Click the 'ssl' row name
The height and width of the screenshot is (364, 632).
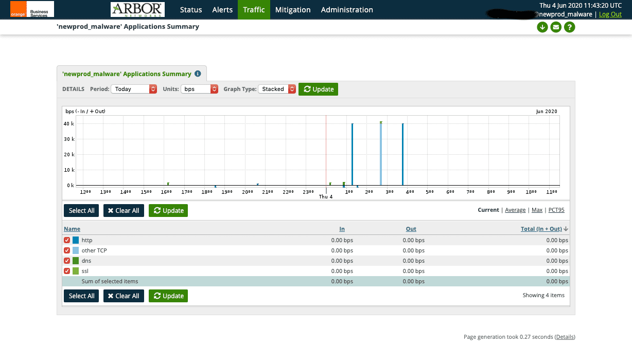85,271
